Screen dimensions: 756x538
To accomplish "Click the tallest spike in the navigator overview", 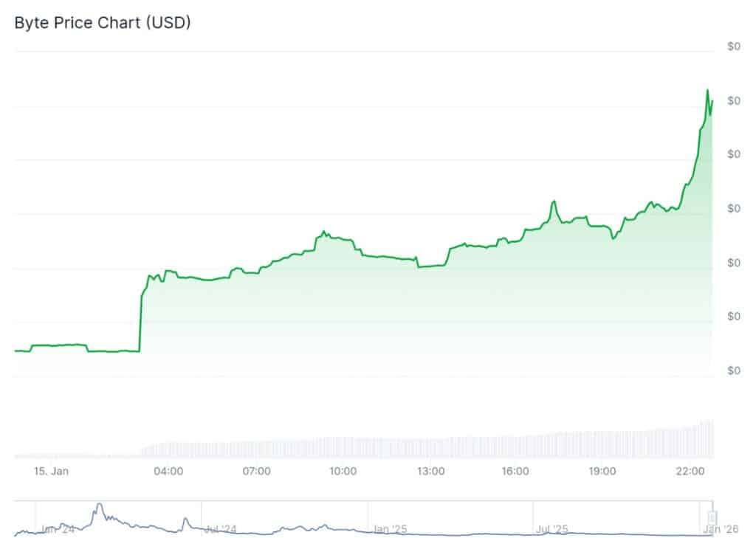I will 98,506.
